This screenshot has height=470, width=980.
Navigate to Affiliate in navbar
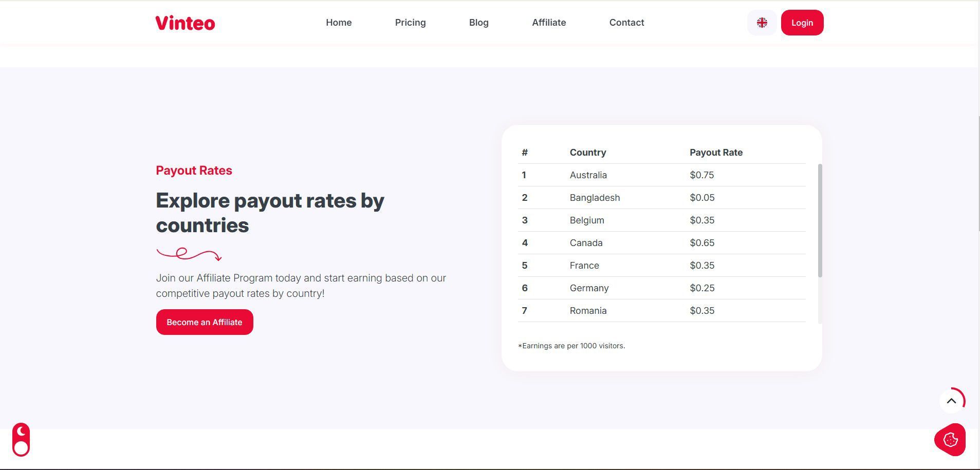549,23
